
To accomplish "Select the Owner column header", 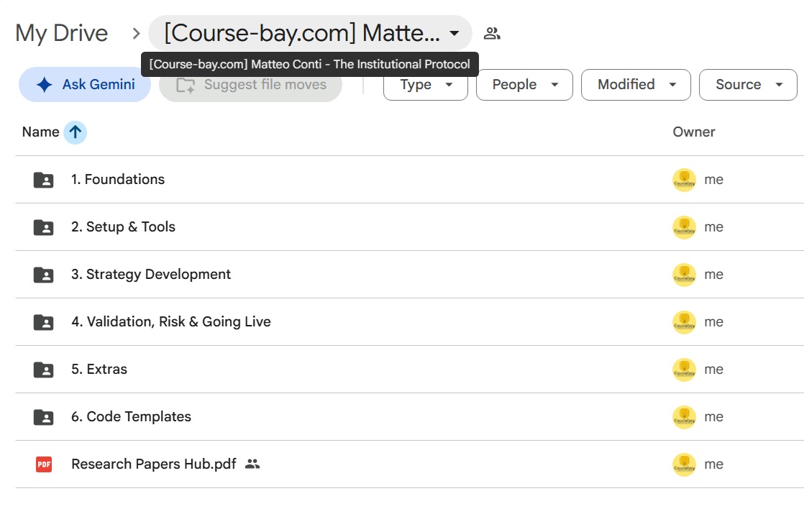I will (694, 132).
